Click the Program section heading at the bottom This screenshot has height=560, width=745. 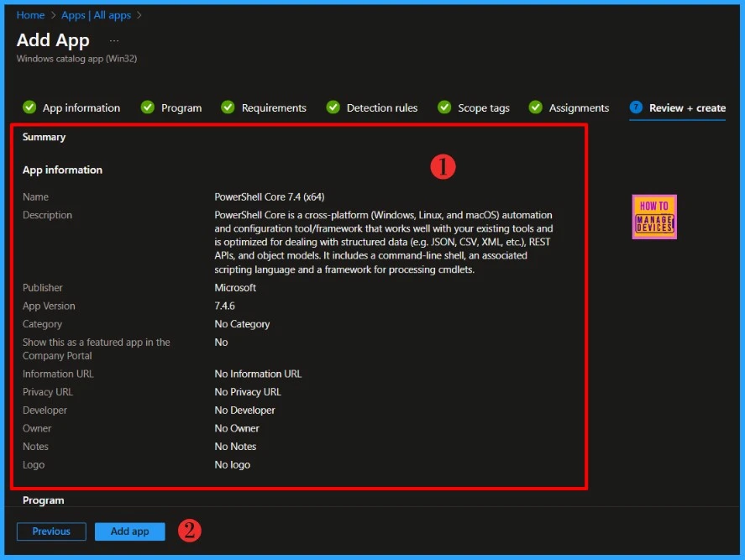click(43, 500)
